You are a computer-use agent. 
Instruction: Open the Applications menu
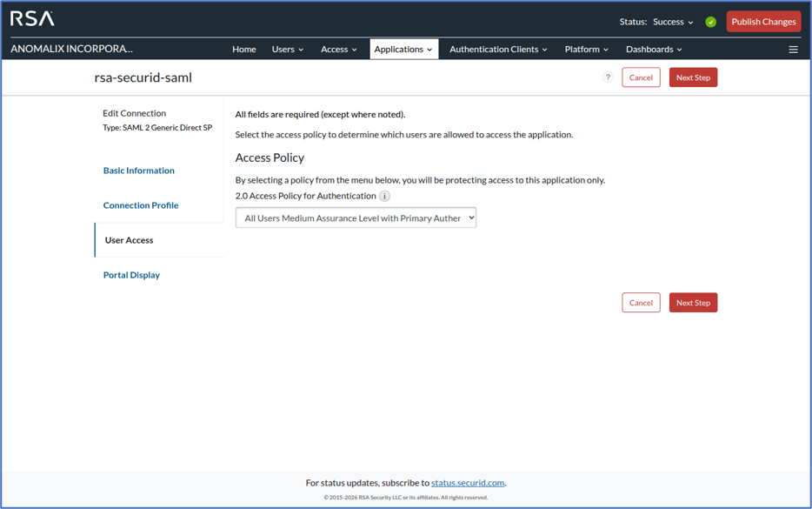coord(404,50)
